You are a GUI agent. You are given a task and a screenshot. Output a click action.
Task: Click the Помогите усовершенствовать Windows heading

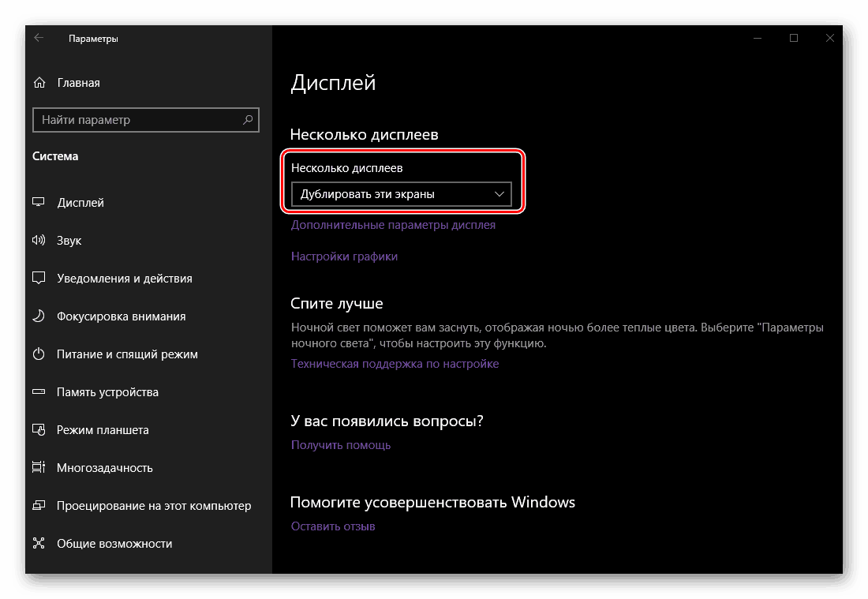(432, 502)
